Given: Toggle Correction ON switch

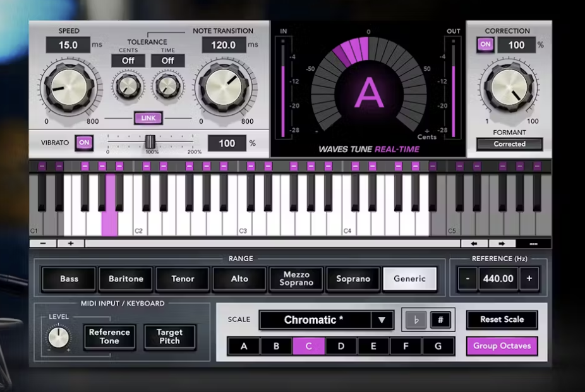Looking at the screenshot, I should coord(485,44).
